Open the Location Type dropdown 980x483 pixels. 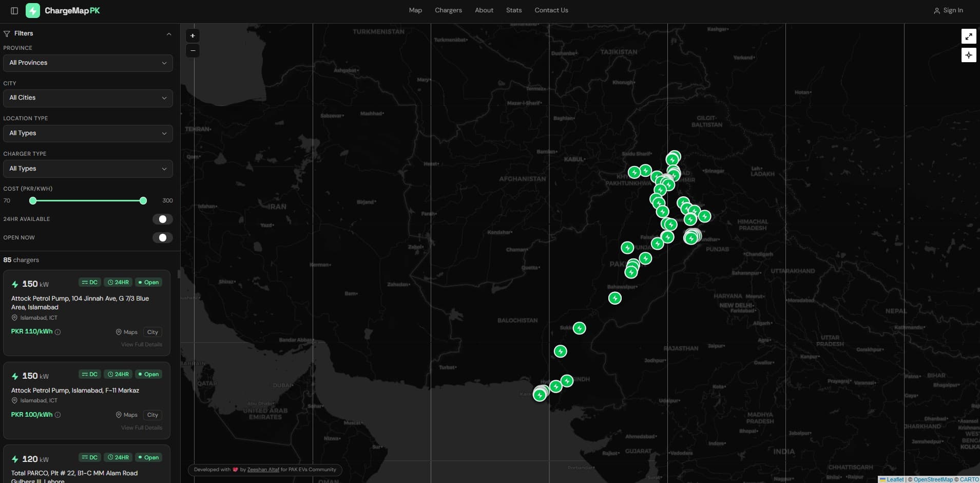click(x=88, y=133)
